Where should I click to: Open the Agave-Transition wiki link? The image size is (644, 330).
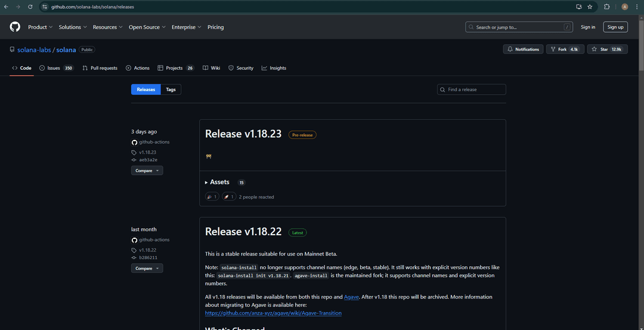click(x=273, y=313)
